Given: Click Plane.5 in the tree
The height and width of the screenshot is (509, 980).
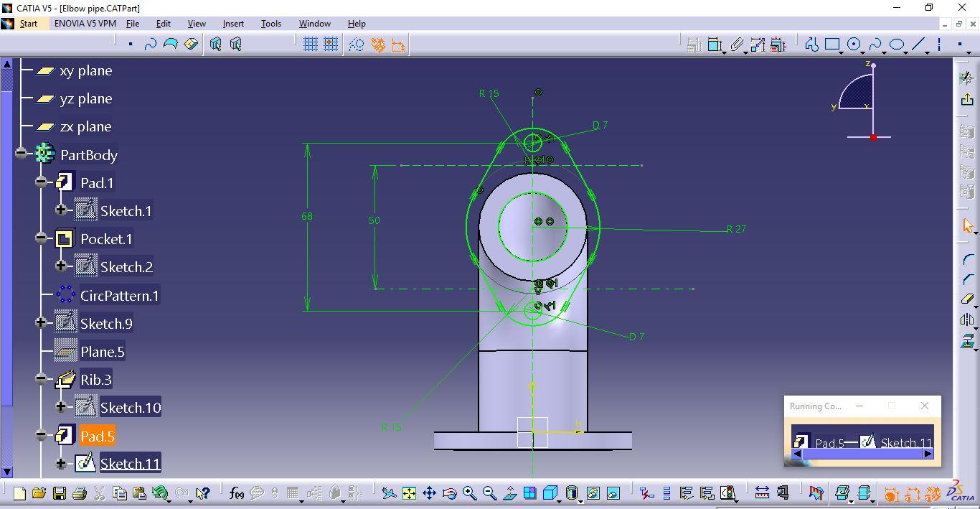Looking at the screenshot, I should [x=102, y=352].
